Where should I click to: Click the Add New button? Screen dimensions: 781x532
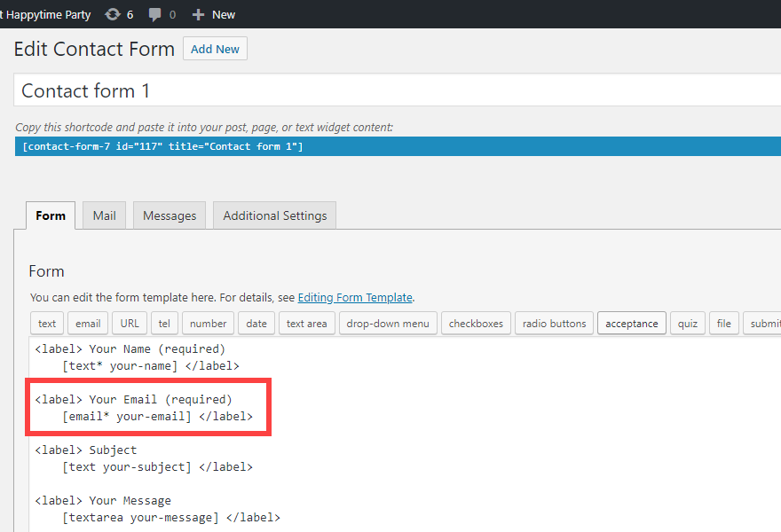point(215,49)
